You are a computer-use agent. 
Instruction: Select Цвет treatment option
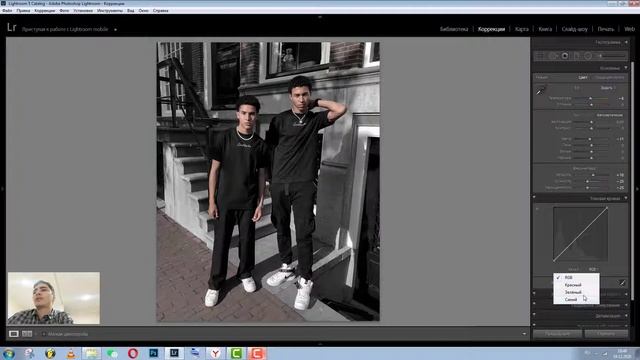pyautogui.click(x=583, y=77)
